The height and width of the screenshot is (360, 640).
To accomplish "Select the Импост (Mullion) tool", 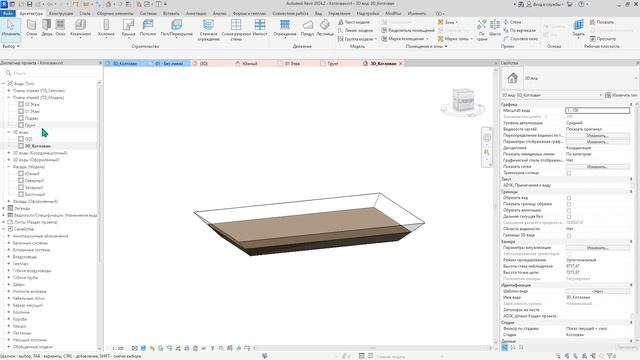I will coord(260,28).
